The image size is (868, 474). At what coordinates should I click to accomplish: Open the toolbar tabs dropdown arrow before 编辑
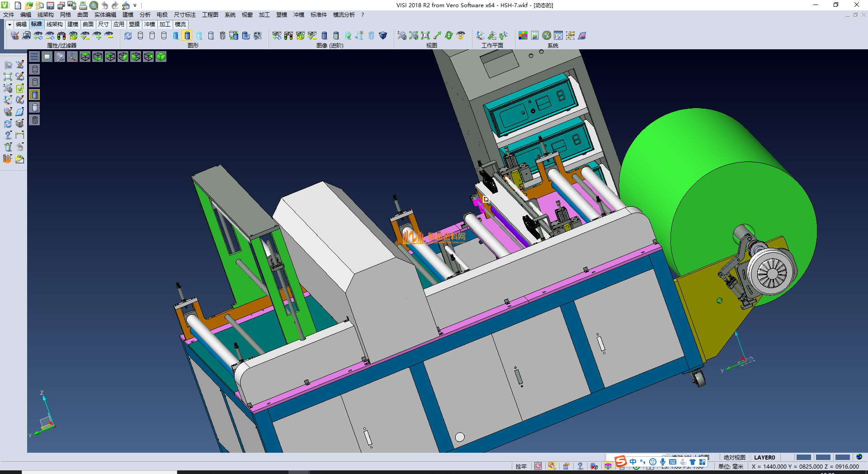[9, 24]
